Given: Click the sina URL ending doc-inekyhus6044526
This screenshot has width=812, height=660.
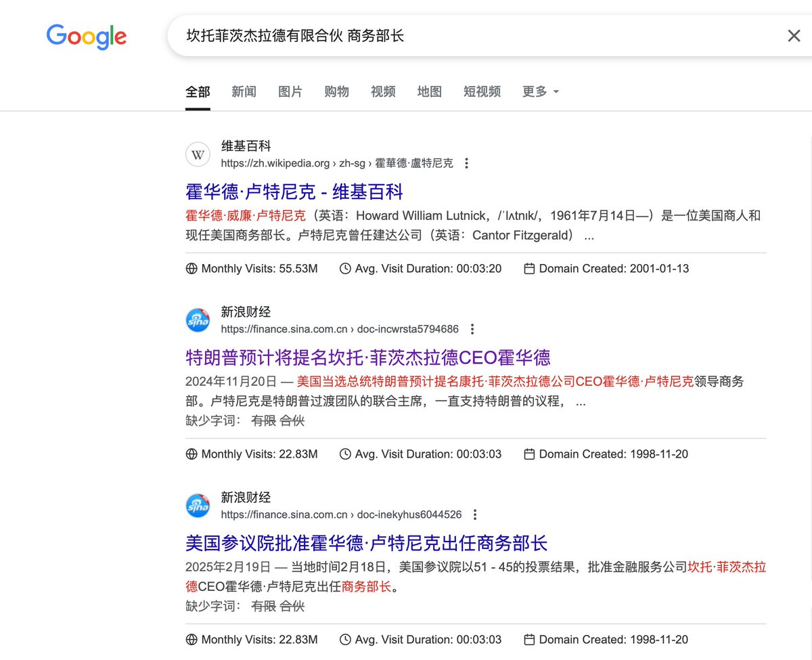Looking at the screenshot, I should pos(341,514).
